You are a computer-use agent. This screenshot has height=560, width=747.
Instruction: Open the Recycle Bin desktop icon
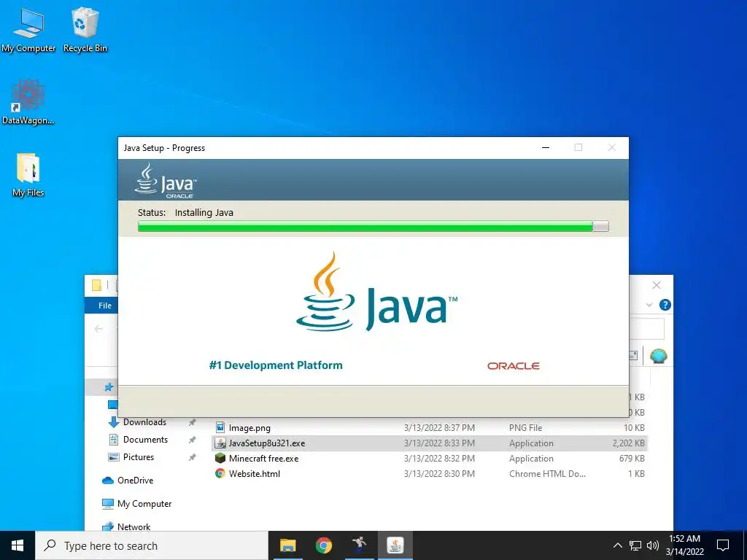pyautogui.click(x=85, y=29)
